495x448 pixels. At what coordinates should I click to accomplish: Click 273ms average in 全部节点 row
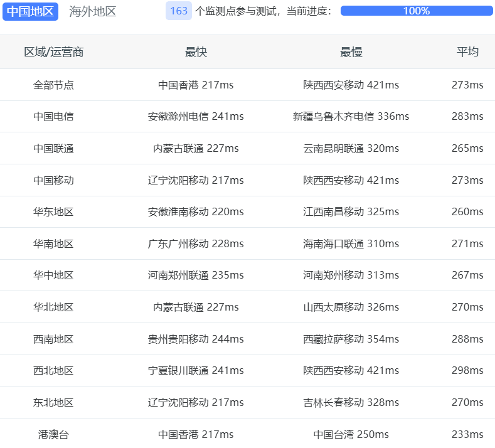click(467, 85)
